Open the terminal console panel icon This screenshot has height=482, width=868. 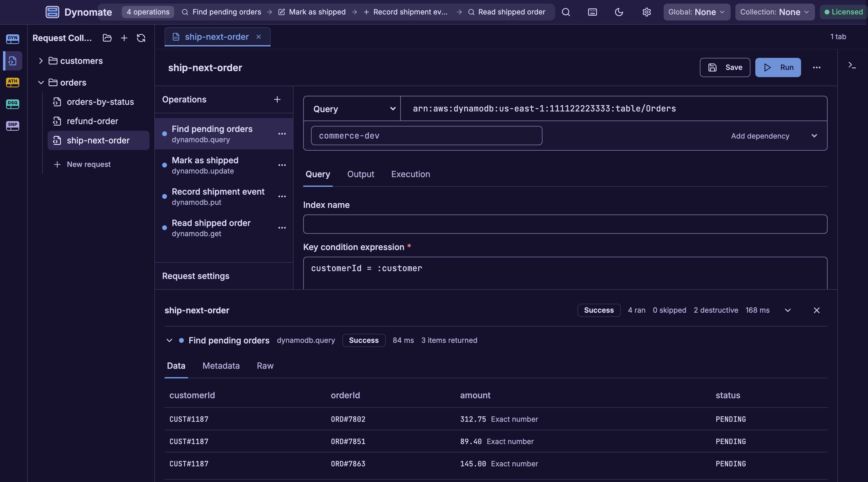852,65
